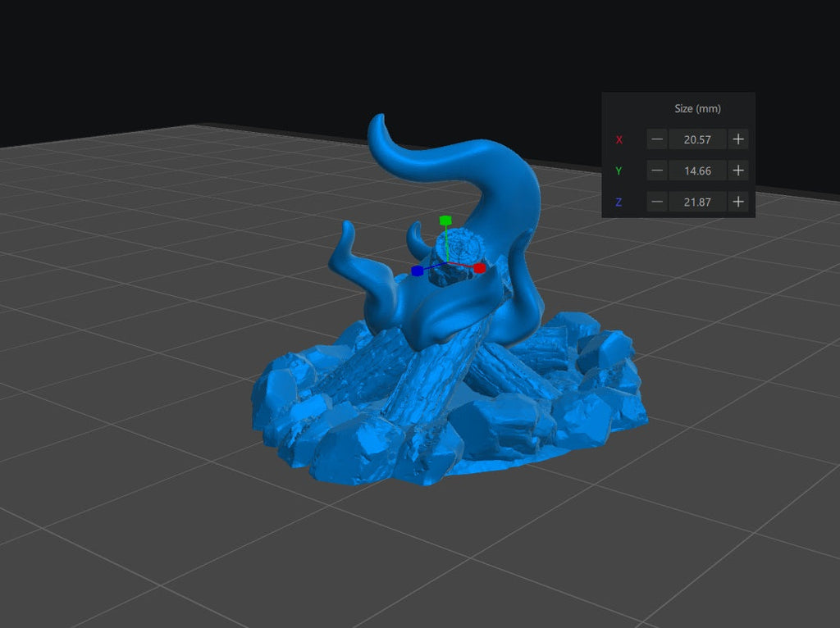The image size is (840, 628).
Task: Decrease the Z size with minus button
Action: pos(657,202)
